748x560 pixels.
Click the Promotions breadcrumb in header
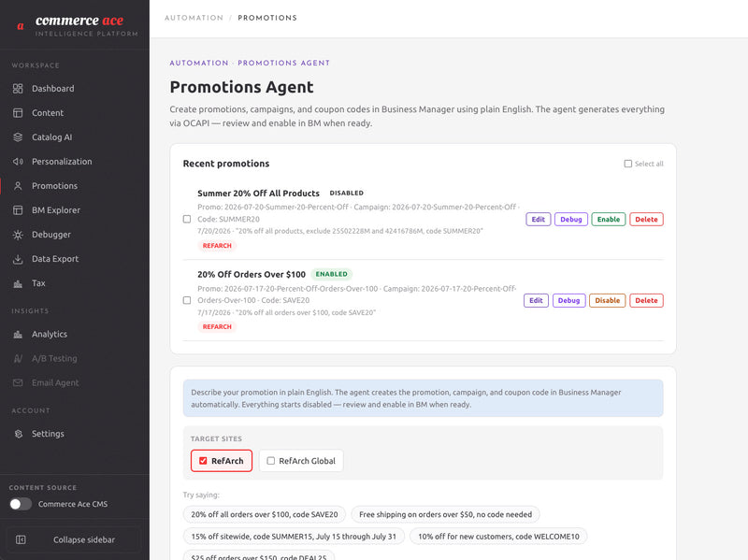267,18
